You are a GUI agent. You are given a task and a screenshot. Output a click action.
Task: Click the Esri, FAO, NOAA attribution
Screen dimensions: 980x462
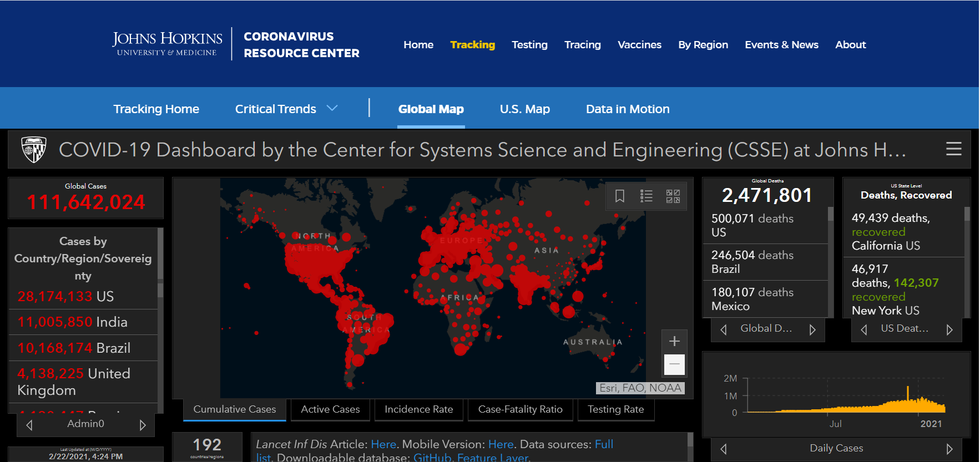pyautogui.click(x=640, y=388)
